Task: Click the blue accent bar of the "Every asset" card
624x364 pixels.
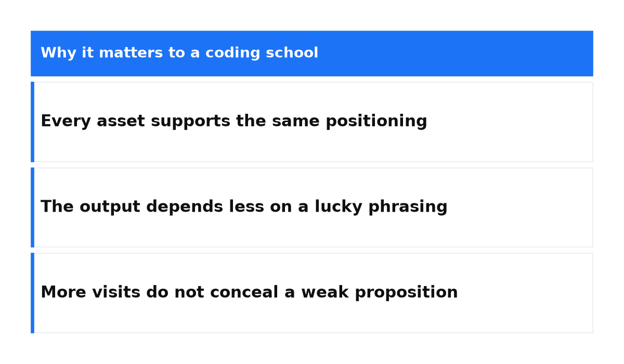Action: coord(32,122)
